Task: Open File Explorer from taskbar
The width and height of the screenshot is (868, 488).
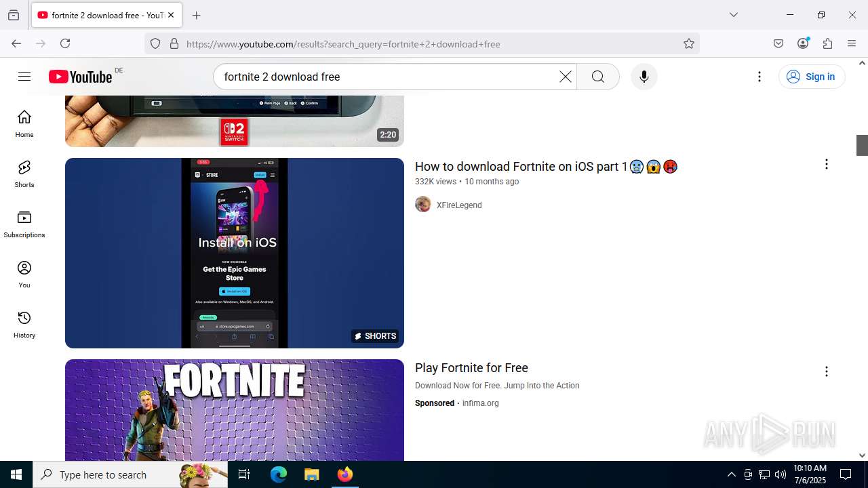Action: [311, 474]
